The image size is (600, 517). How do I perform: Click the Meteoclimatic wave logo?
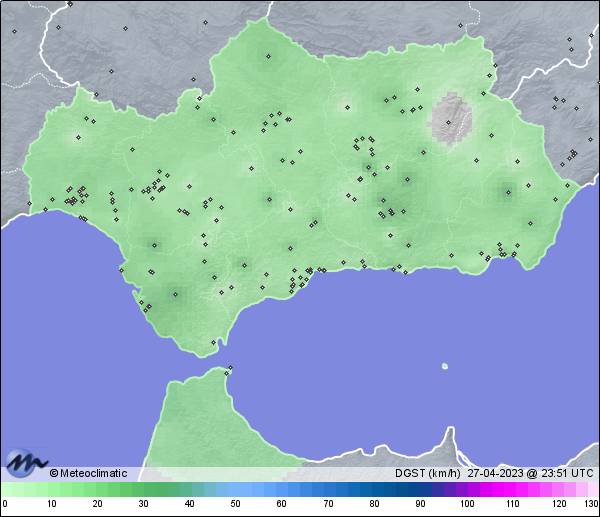pyautogui.click(x=26, y=463)
